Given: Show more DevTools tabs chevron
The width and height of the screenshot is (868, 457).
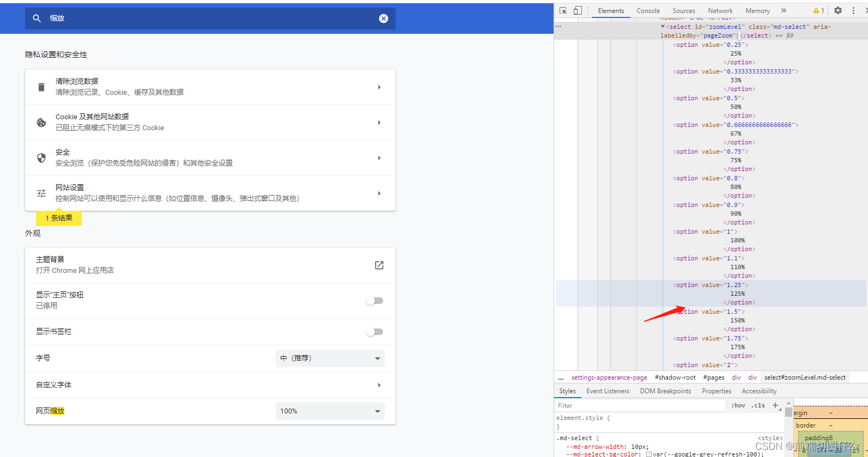Looking at the screenshot, I should click(x=784, y=10).
